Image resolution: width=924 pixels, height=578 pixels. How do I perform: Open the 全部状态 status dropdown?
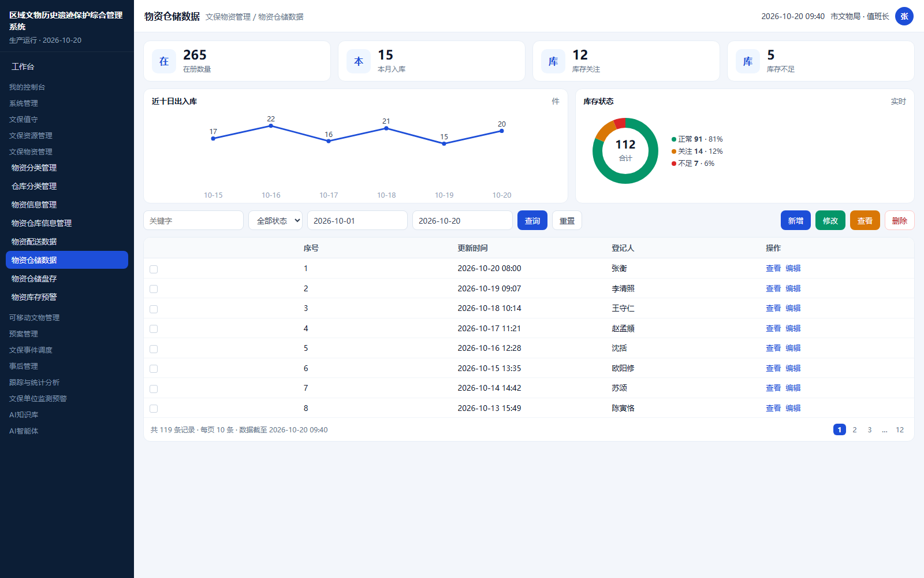pyautogui.click(x=275, y=220)
